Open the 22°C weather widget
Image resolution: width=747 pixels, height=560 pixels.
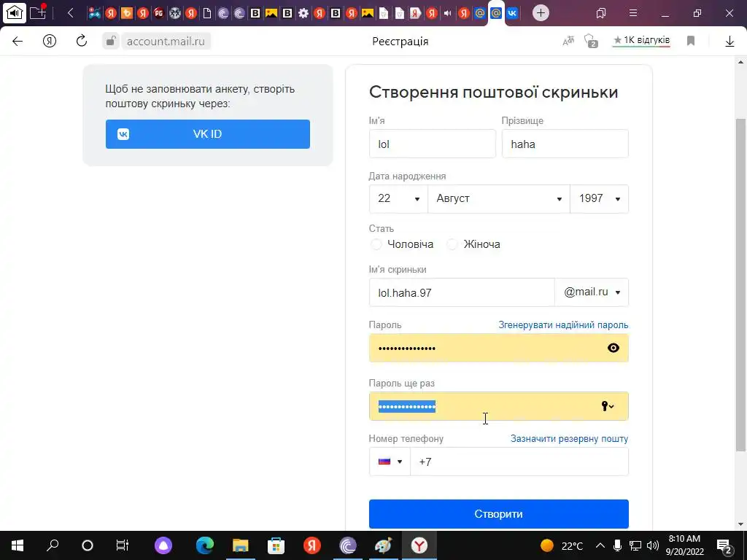pos(562,545)
